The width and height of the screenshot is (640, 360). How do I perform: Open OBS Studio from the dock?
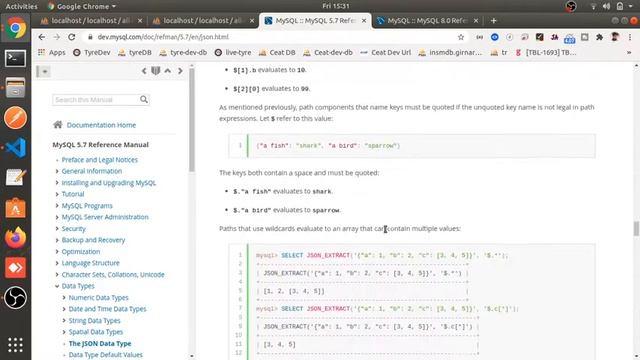point(16,298)
